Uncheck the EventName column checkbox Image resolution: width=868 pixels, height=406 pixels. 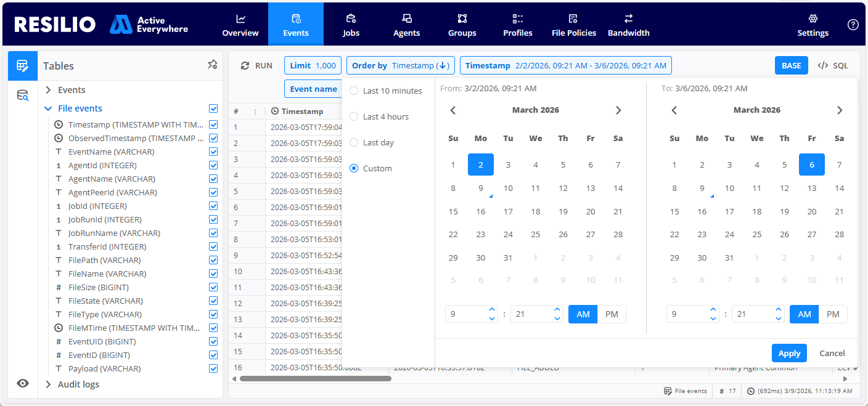[x=213, y=152]
